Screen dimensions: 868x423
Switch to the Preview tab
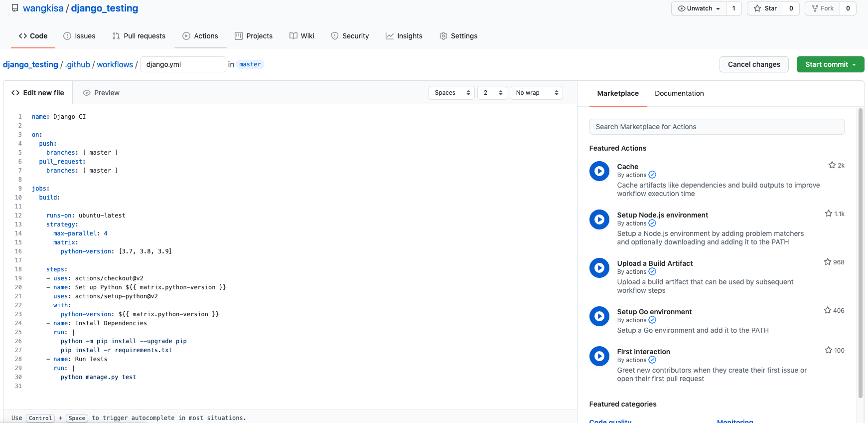pyautogui.click(x=101, y=93)
